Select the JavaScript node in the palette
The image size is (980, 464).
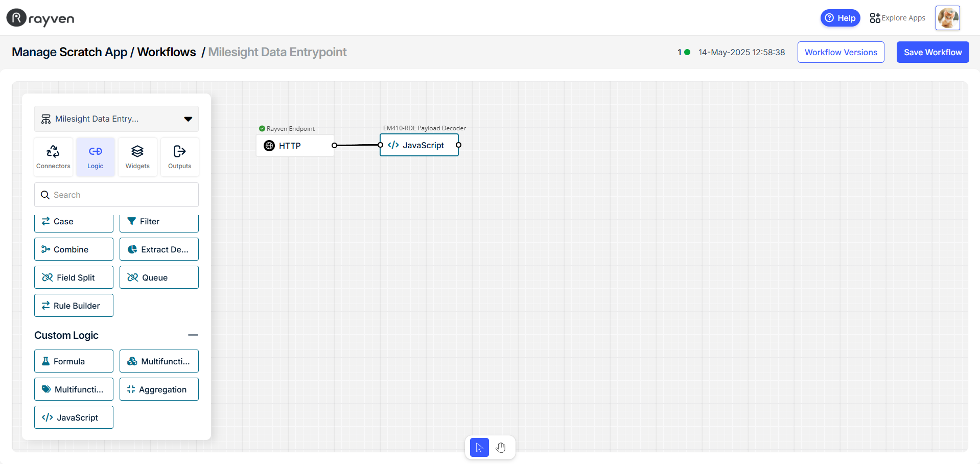(x=74, y=417)
